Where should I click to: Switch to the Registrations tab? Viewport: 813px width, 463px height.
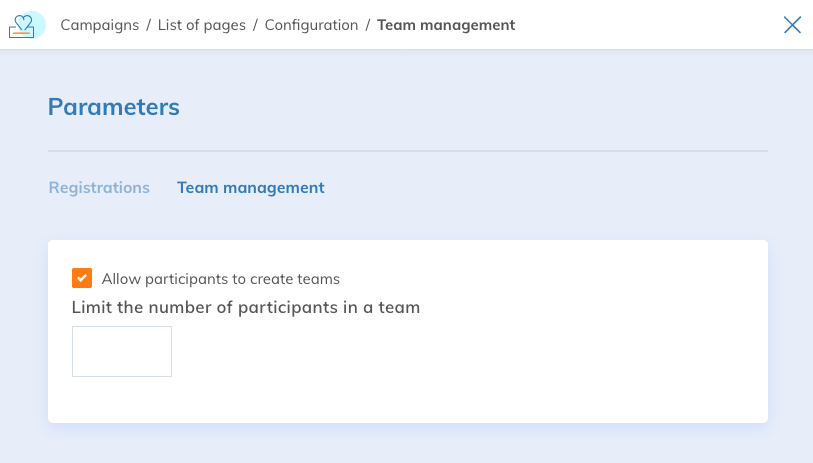(x=99, y=187)
